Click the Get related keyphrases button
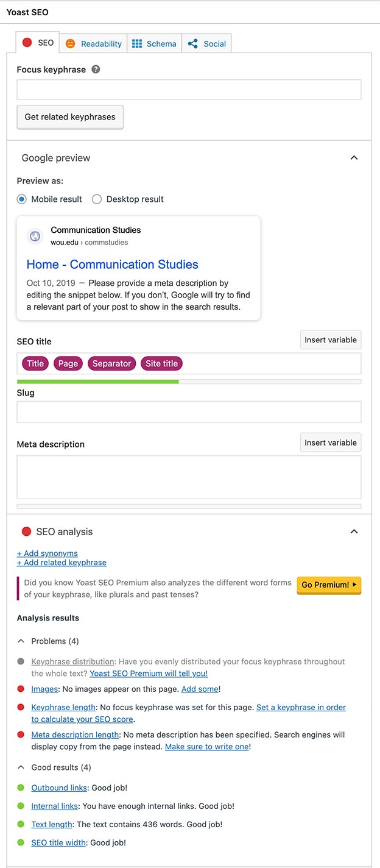The image size is (380, 868). click(x=69, y=116)
